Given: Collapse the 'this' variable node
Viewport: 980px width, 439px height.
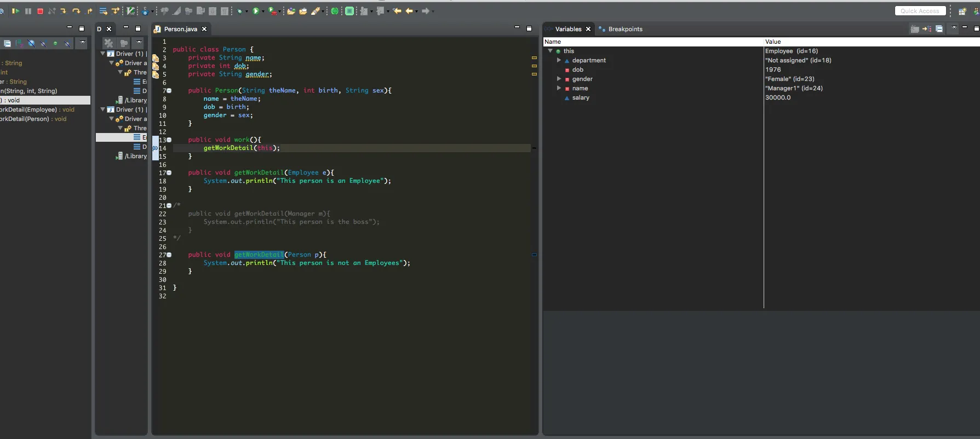Looking at the screenshot, I should [x=551, y=51].
